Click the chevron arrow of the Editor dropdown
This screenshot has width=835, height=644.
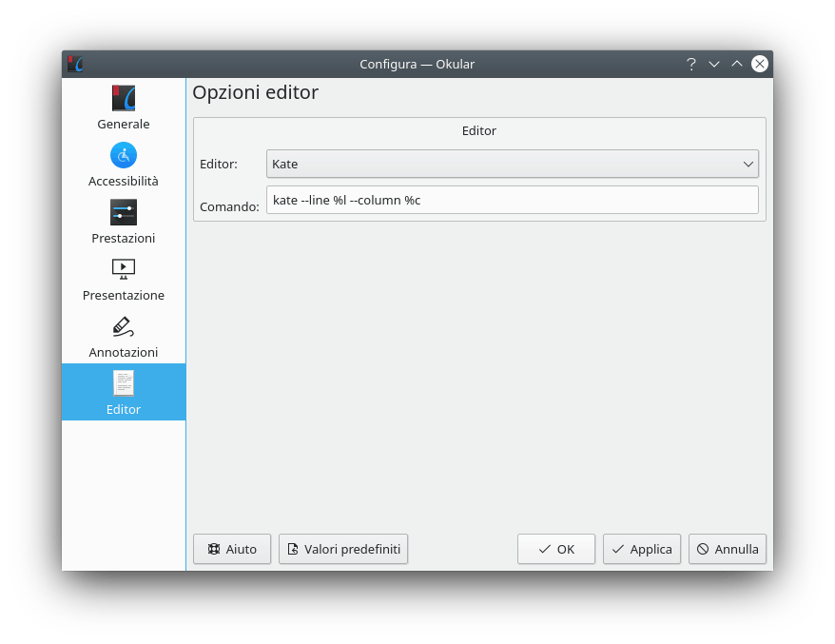point(748,164)
